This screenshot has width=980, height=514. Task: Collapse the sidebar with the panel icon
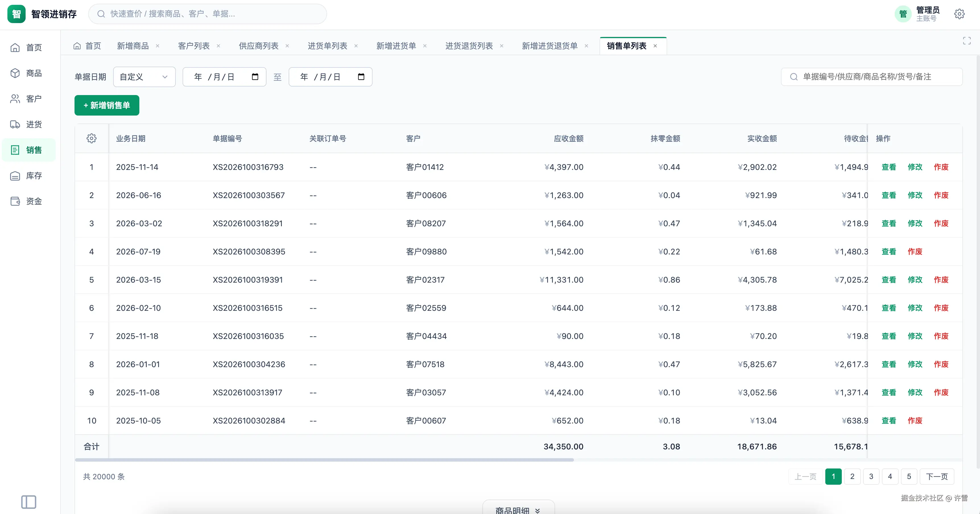28,502
